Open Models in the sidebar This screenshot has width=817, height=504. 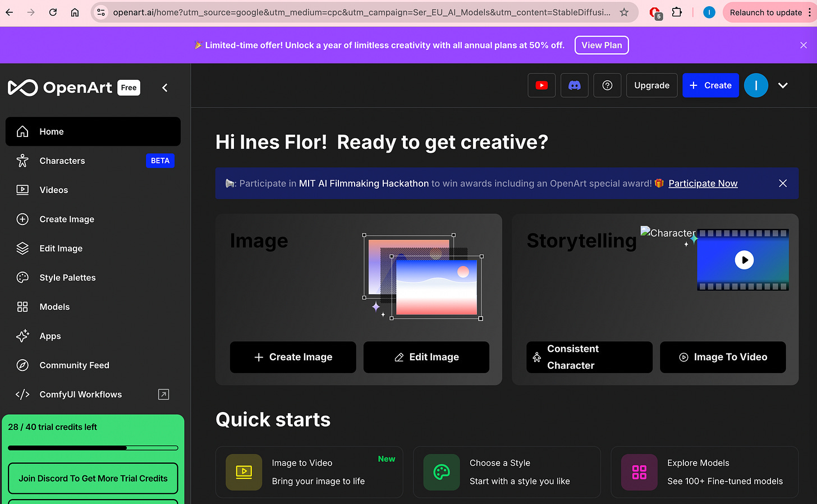click(93, 306)
